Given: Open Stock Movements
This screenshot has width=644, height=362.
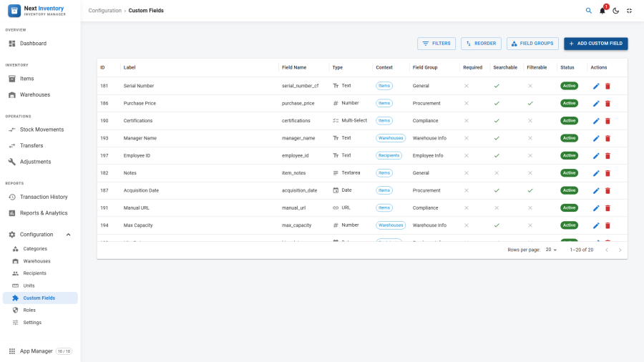Looking at the screenshot, I should [40, 129].
